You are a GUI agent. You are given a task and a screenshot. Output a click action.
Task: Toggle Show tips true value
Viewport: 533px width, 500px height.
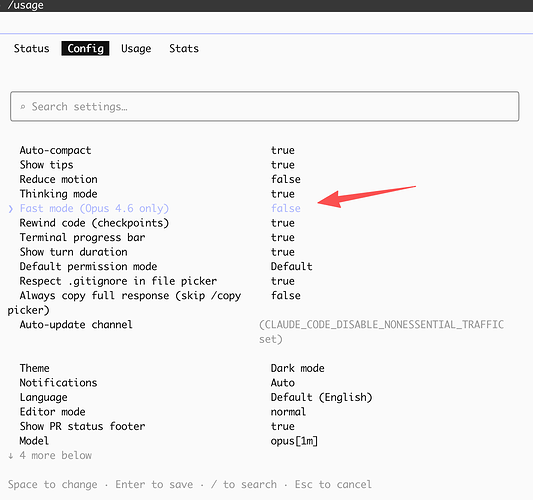(x=282, y=165)
